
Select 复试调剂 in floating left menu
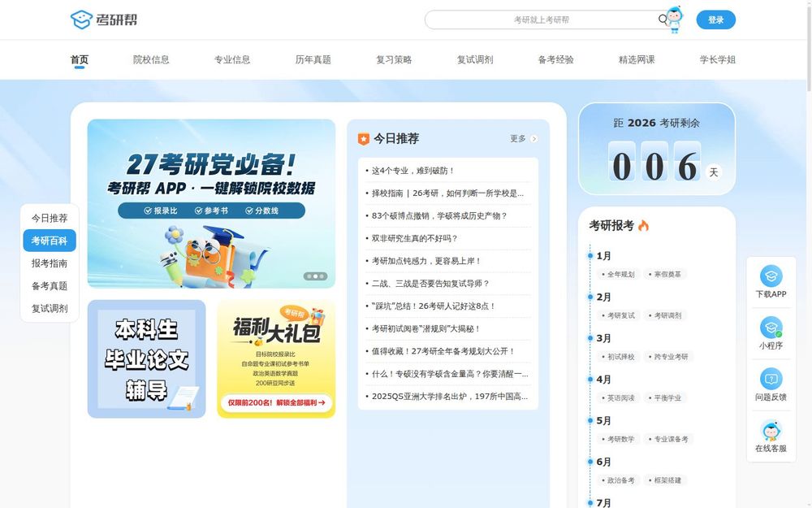point(50,308)
